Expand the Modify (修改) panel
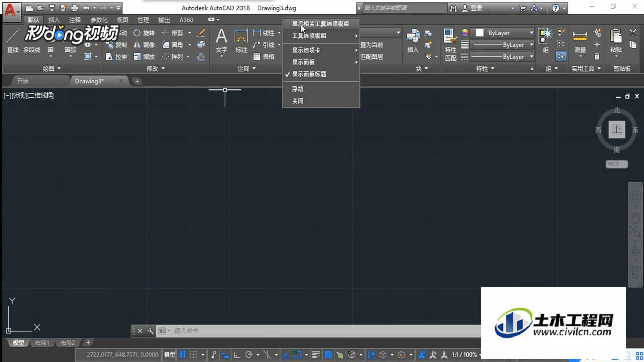Image resolution: width=644 pixels, height=362 pixels. [155, 68]
